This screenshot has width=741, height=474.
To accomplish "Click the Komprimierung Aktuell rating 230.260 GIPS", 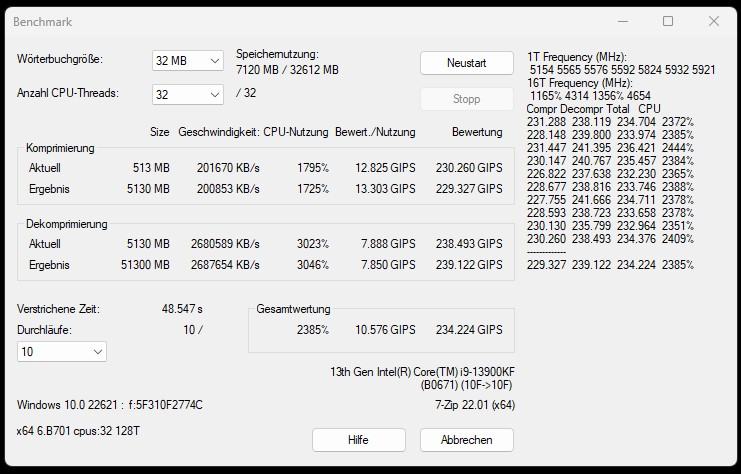I will coord(469,168).
